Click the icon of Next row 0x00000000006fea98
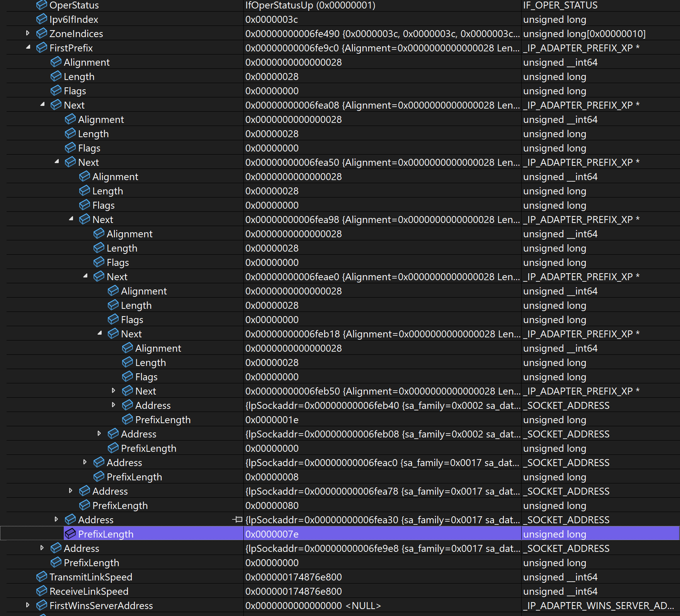The width and height of the screenshot is (680, 616). 85,219
